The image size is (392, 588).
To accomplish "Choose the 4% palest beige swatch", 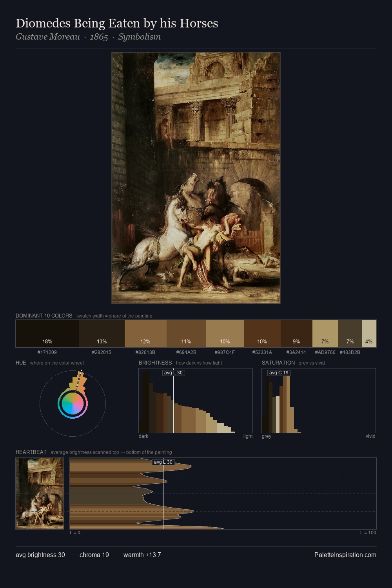I will coord(369,334).
